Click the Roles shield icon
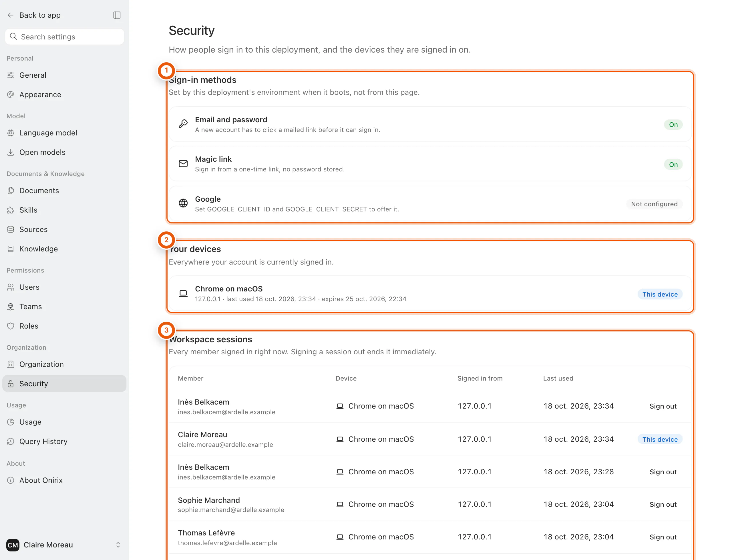 click(11, 326)
